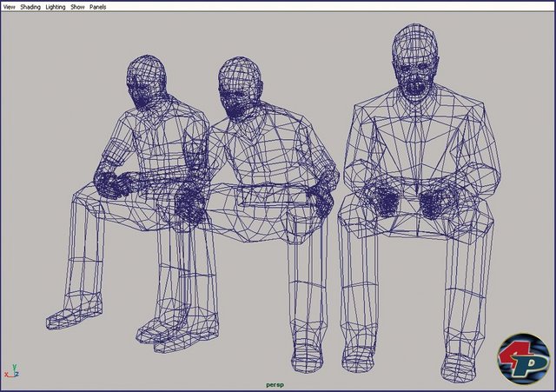
Task: Click the left figure's clasped hands
Action: (x=111, y=183)
